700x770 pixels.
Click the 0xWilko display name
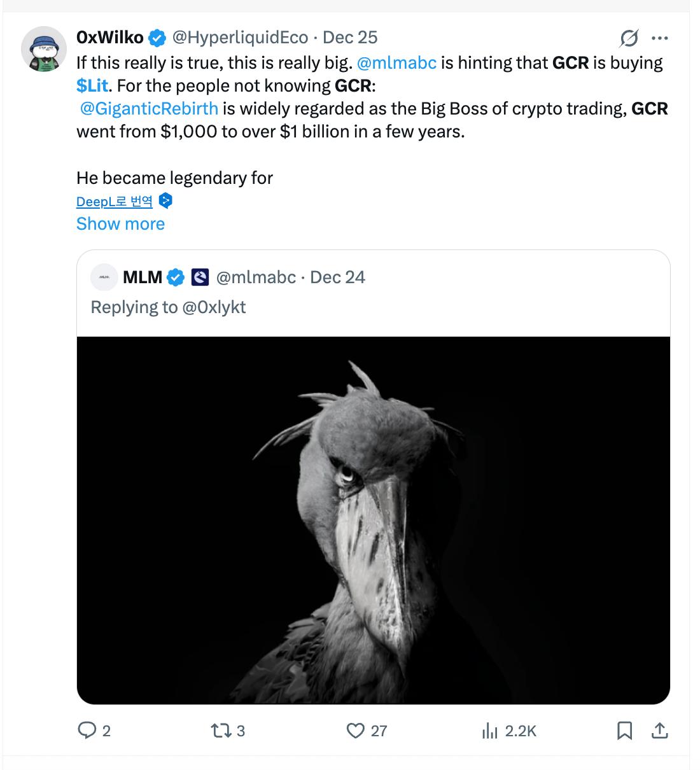coord(109,38)
